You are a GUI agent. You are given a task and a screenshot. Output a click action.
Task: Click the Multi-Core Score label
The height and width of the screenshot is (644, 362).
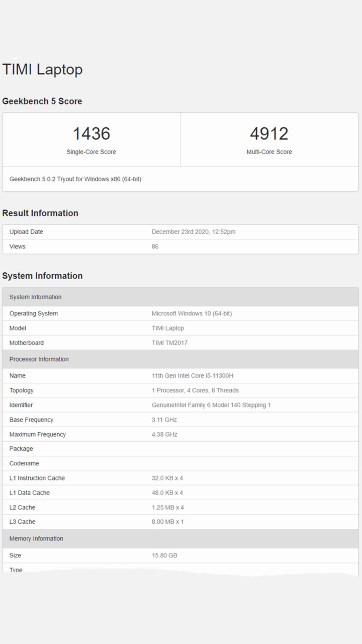[269, 152]
